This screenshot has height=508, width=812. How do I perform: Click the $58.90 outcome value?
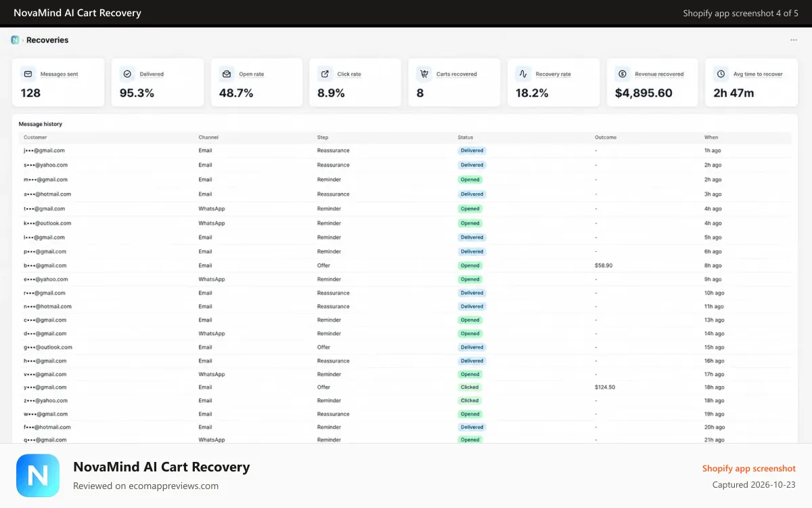(x=604, y=266)
